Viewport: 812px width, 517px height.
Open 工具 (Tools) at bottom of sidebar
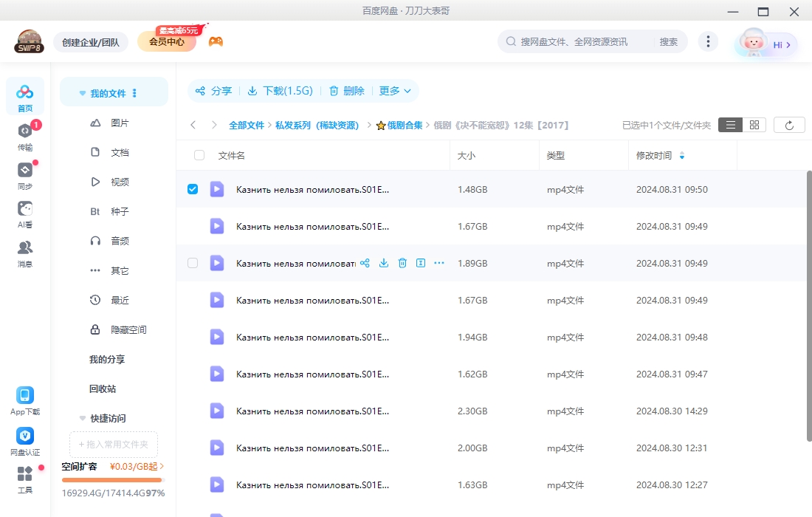point(24,485)
